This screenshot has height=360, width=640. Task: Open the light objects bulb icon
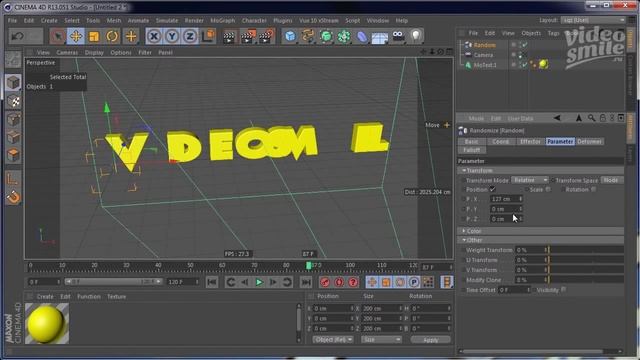tap(416, 36)
